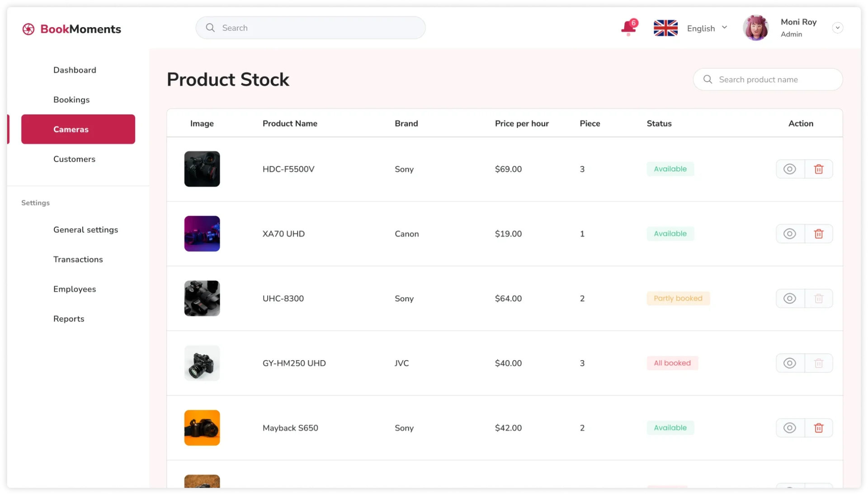This screenshot has height=495, width=868.
Task: Open the Customers section
Action: (74, 159)
